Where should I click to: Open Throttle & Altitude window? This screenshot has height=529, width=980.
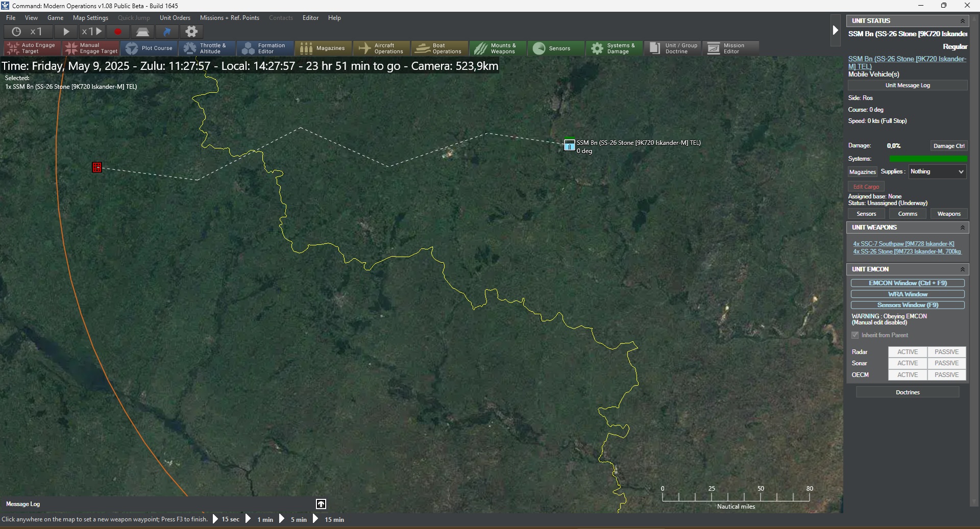click(207, 48)
